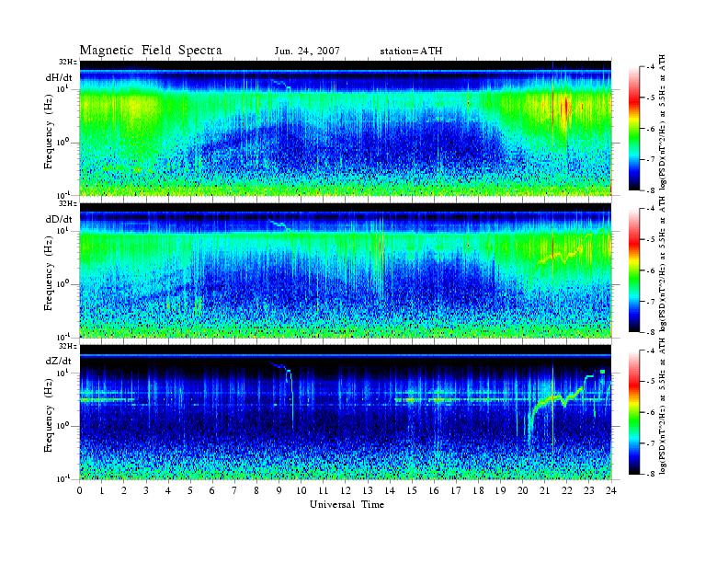Image resolution: width=728 pixels, height=563 pixels.
Task: Click hour 0 on the time axis
Action: pos(80,490)
